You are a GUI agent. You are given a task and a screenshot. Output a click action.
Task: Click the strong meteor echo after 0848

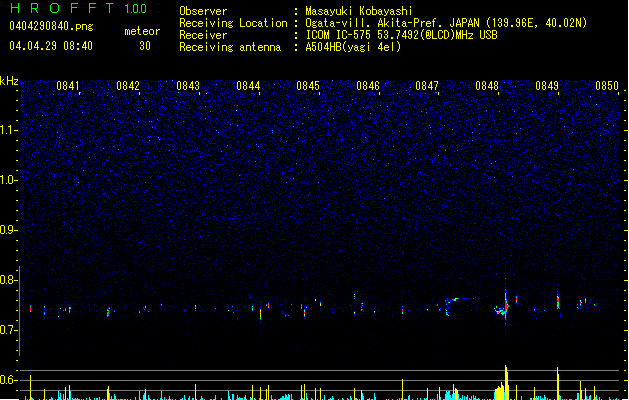point(505,306)
